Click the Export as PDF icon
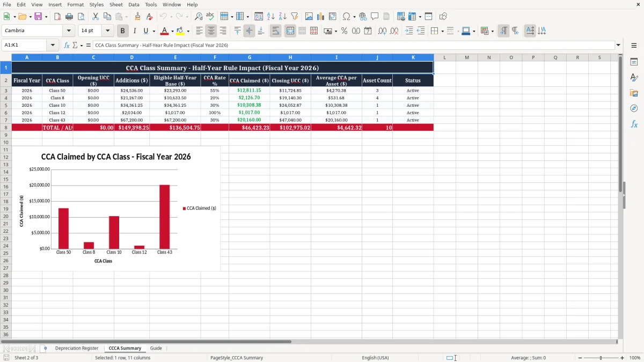The width and height of the screenshot is (644, 362). point(57,17)
